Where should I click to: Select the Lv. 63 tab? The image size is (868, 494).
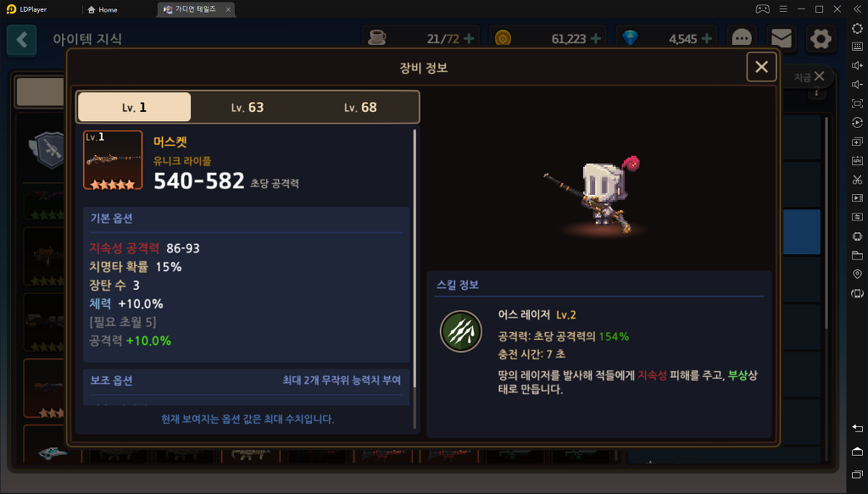248,108
